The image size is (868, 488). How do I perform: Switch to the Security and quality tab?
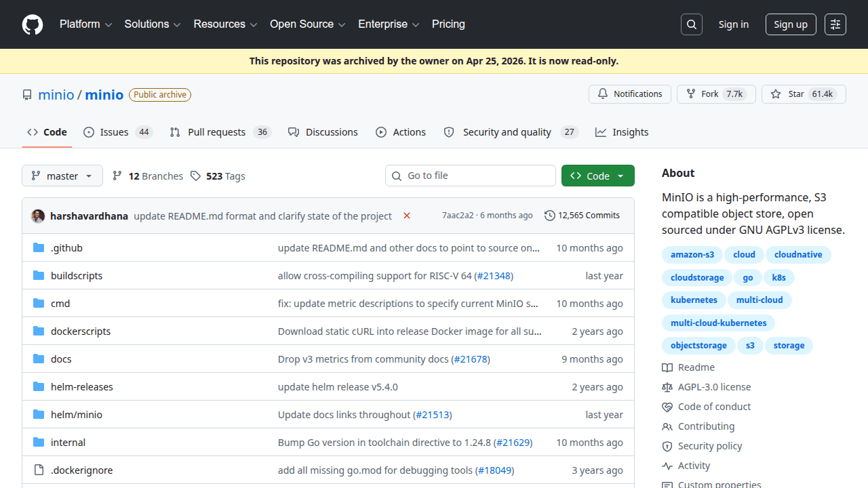pos(511,132)
